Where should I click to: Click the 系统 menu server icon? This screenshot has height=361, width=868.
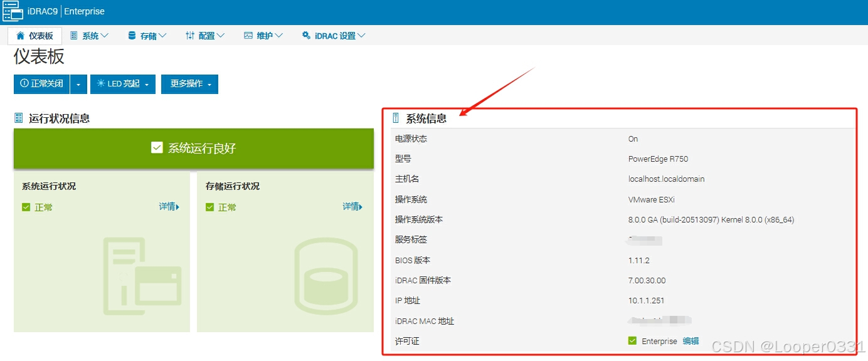click(x=73, y=36)
